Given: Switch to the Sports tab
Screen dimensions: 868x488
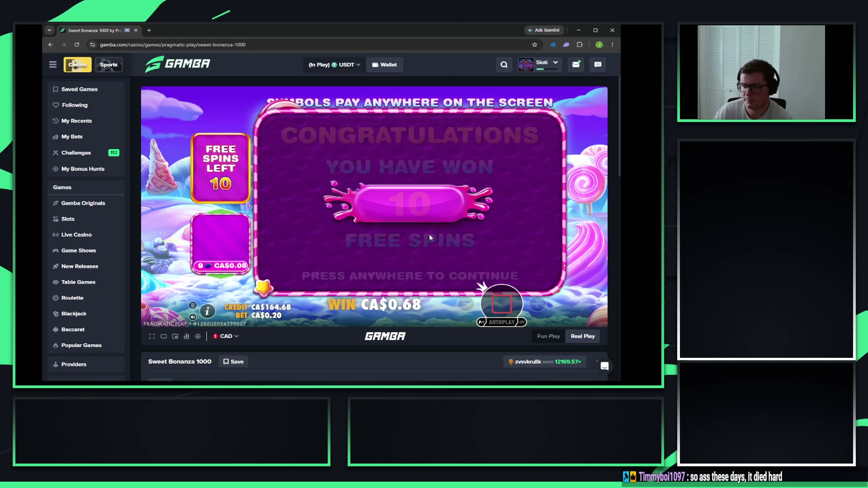Looking at the screenshot, I should [108, 65].
